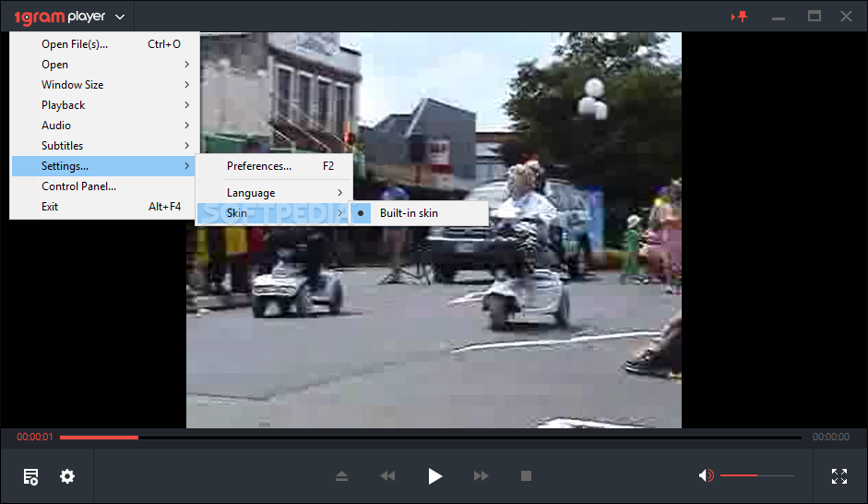Viewport: 868px width, 504px height.
Task: Toggle the always-on-top pin icon
Action: (x=740, y=16)
